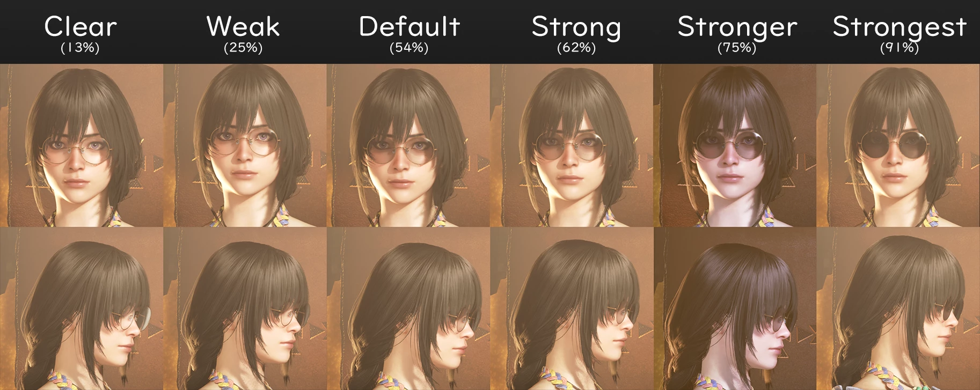Image resolution: width=980 pixels, height=390 pixels.
Task: Click the (91%) percentage text
Action: tap(899, 48)
